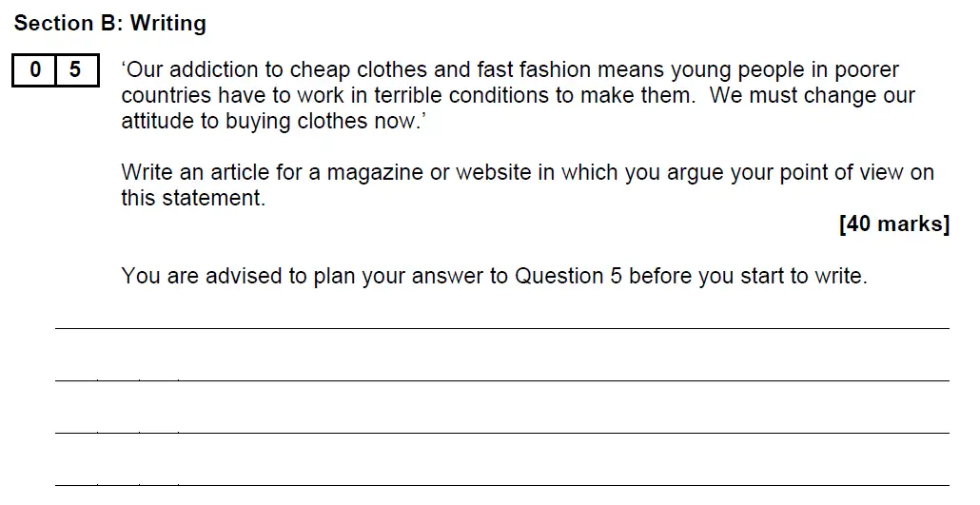Viewport: 980px width, 505px height.
Task: Click the words 'point of view on'
Action: [x=857, y=172]
